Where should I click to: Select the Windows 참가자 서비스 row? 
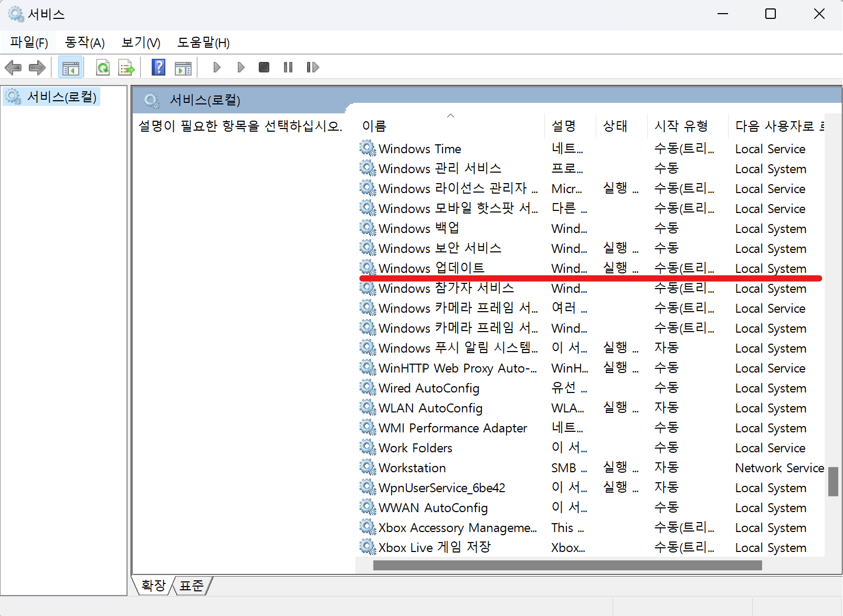591,289
